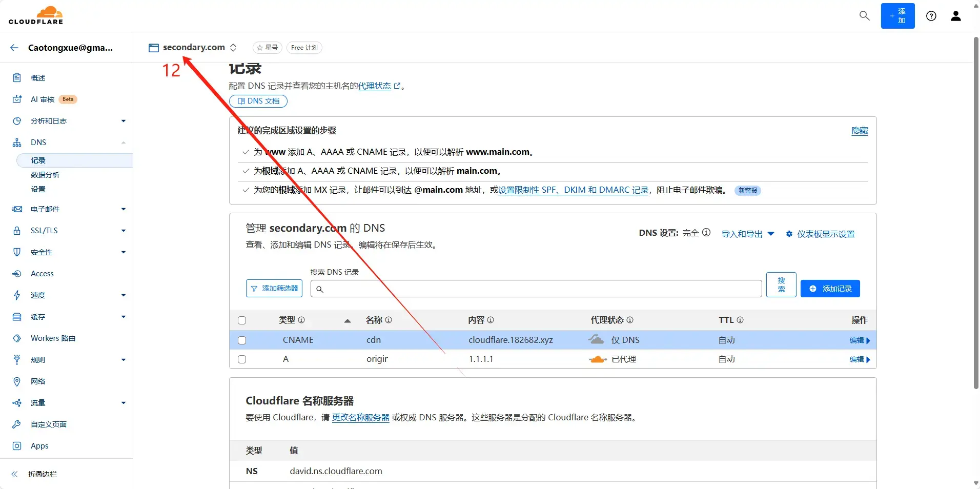Screen dimensions: 980x489
Task: Check the A record 1.1.1.1 checkbox
Action: pos(242,359)
